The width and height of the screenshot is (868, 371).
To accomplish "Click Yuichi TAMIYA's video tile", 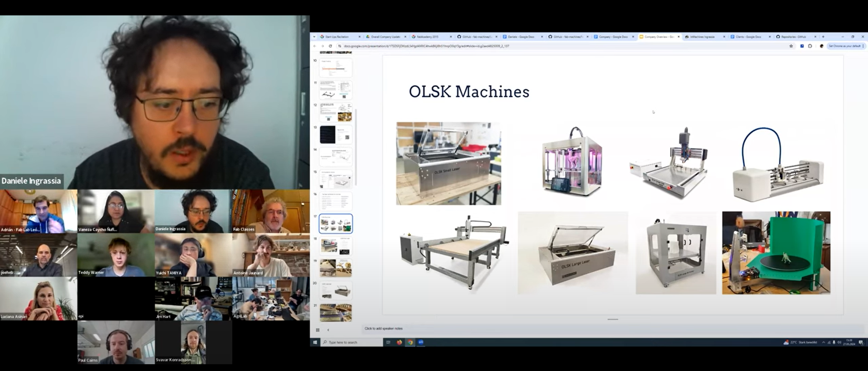I will (x=193, y=255).
